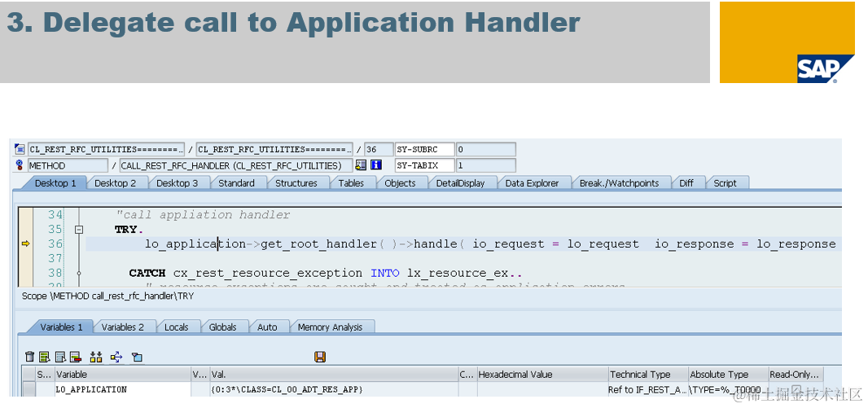
Task: Click the LO_APPLICATION variable cell
Action: (x=122, y=390)
